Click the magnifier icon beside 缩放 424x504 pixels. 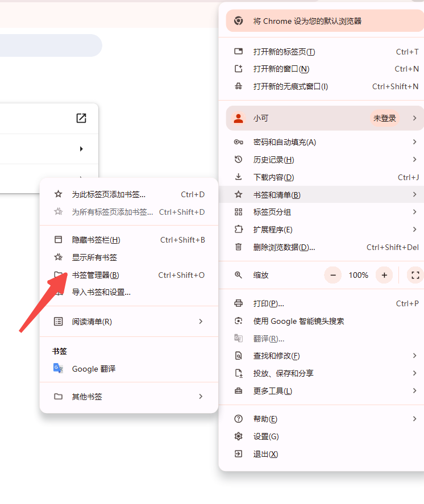238,275
